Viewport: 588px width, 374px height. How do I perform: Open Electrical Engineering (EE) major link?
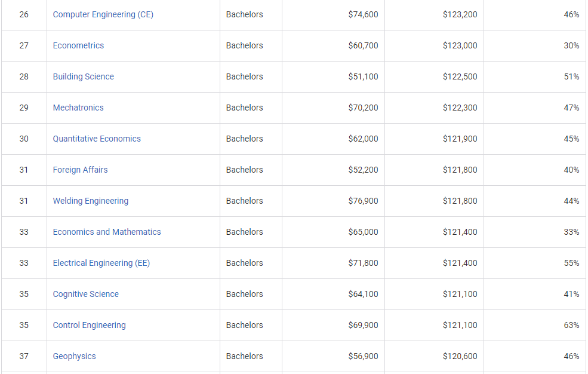pyautogui.click(x=101, y=263)
